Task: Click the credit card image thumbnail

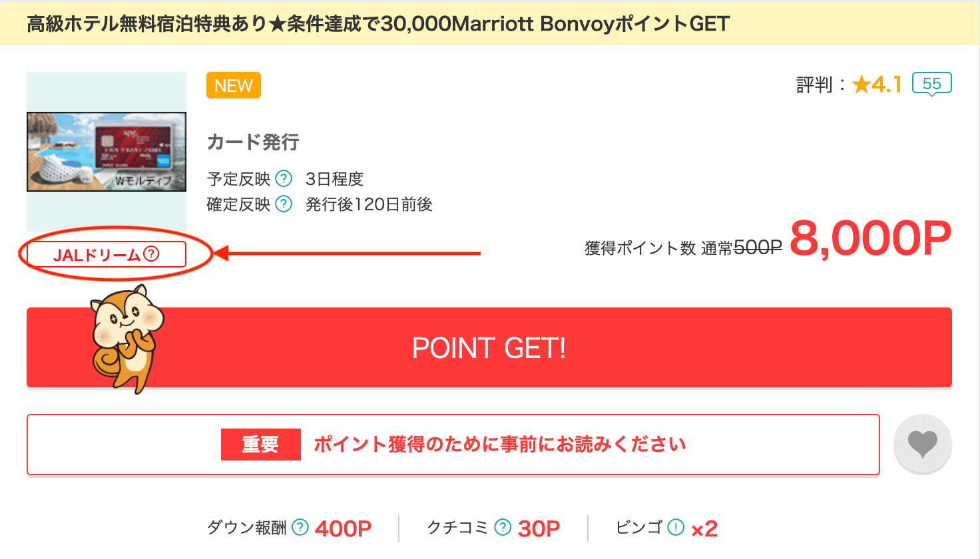Action: coord(107,151)
